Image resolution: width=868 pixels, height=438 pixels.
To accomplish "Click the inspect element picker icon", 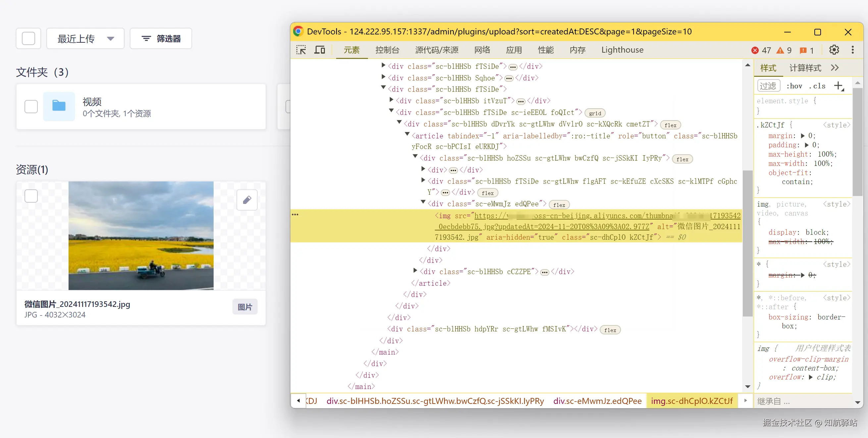I will (x=301, y=50).
